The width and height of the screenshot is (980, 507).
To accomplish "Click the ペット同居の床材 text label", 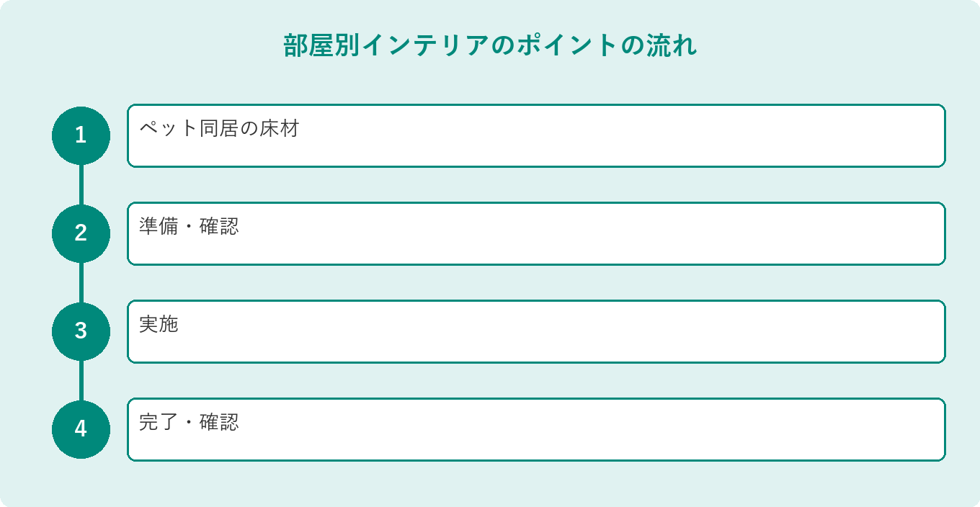I will [x=219, y=129].
